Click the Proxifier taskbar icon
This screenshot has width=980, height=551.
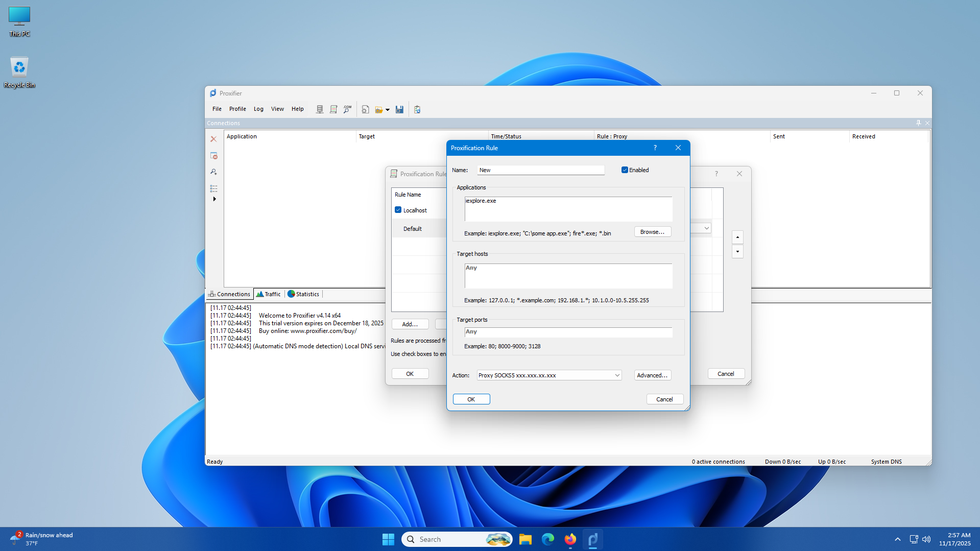pyautogui.click(x=592, y=539)
